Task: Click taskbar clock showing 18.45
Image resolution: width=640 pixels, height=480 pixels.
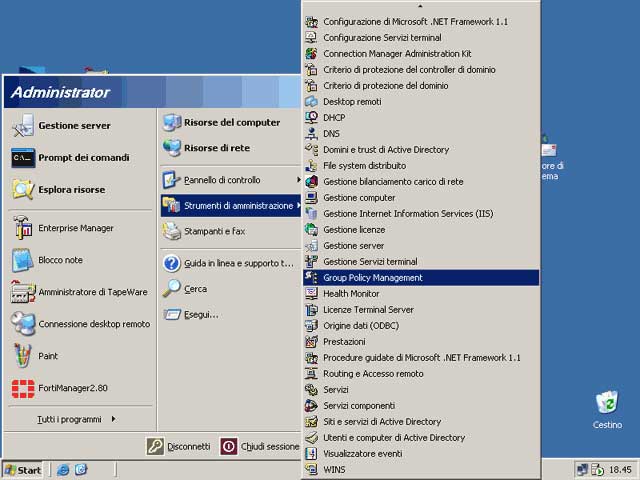Action: tap(620, 470)
